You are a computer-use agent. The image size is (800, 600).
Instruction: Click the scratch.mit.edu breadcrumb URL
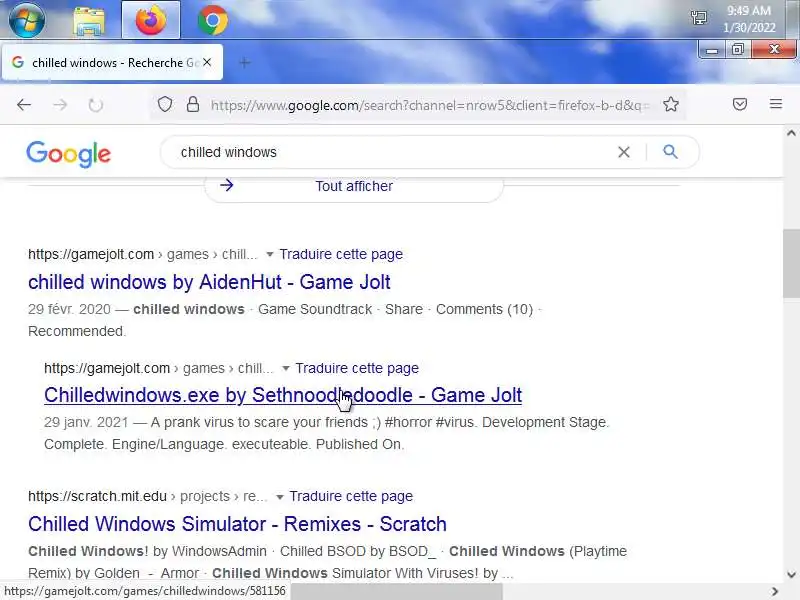(147, 496)
